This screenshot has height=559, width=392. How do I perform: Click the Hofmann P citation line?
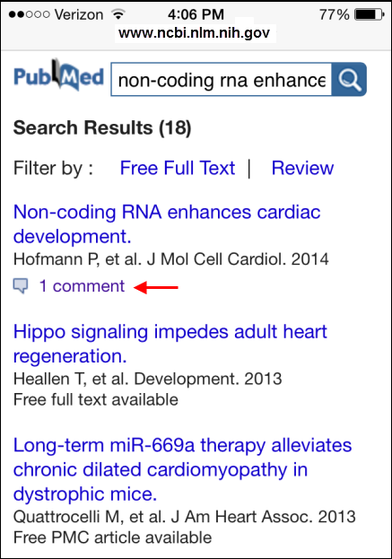171,259
